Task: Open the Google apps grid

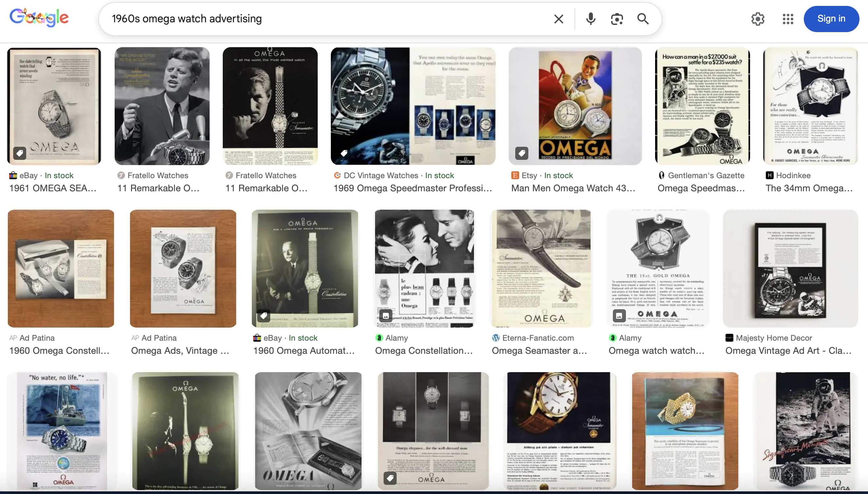Action: coord(788,19)
